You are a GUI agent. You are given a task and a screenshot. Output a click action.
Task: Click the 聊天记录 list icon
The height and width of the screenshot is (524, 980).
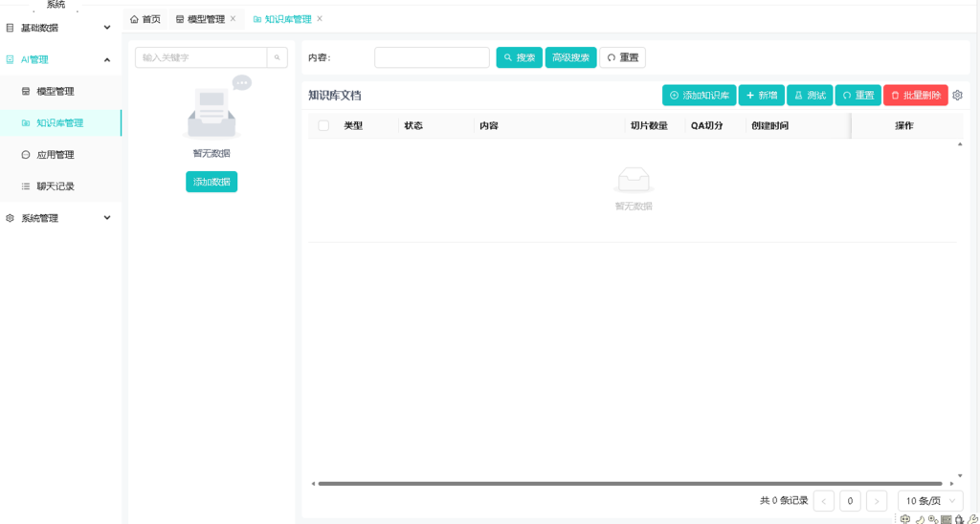pos(26,186)
